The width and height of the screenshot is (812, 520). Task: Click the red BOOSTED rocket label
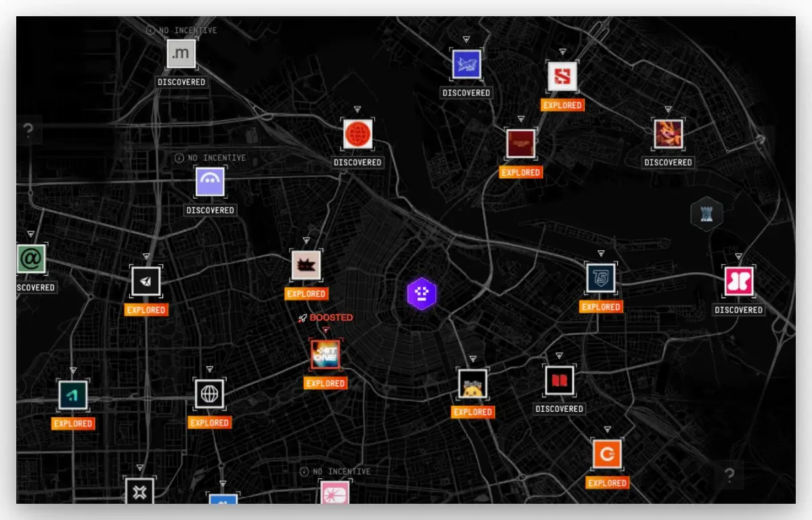pyautogui.click(x=325, y=317)
